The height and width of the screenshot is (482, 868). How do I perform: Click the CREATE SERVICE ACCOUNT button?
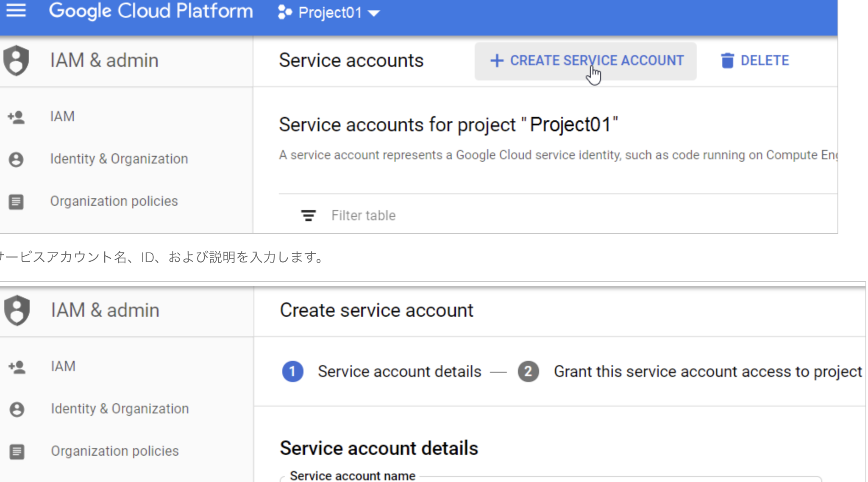coord(585,61)
